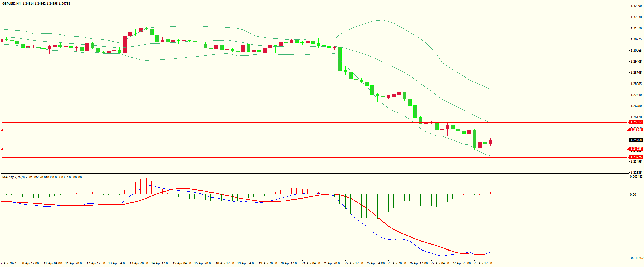The image size is (644, 267).
Task: Click the 1.25812 horizontal line price label
Action: [x=636, y=122]
